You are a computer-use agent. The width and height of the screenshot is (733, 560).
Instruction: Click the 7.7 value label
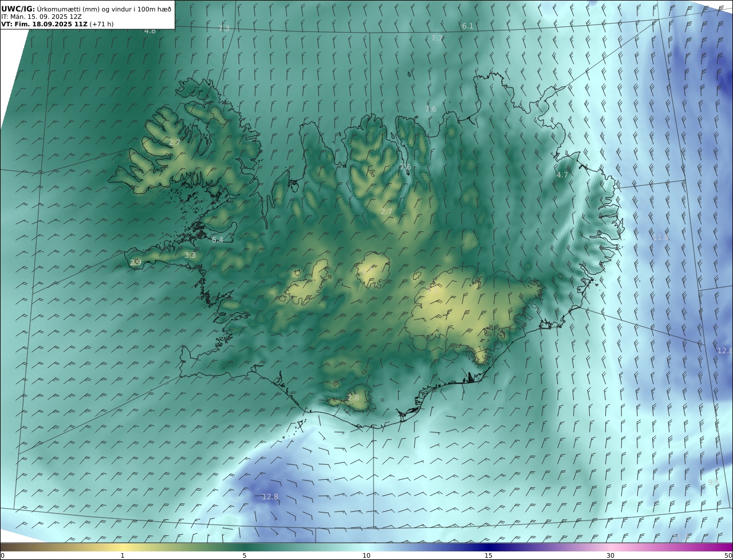click(437, 38)
